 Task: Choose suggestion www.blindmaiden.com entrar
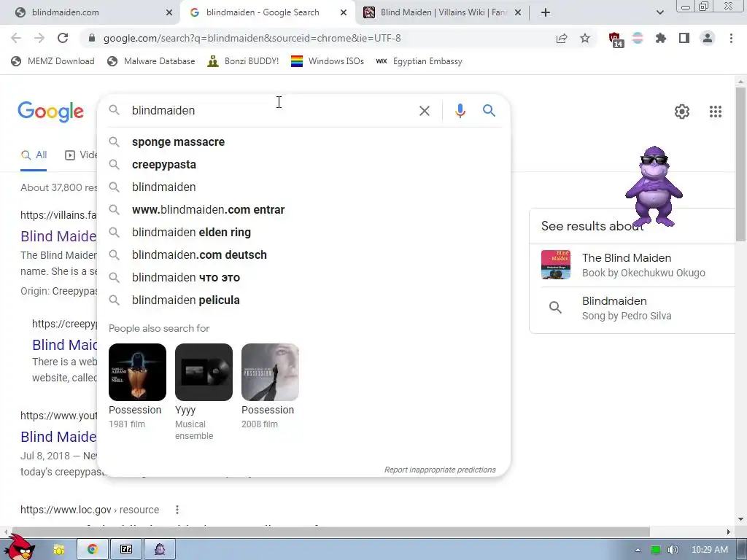tap(304, 209)
